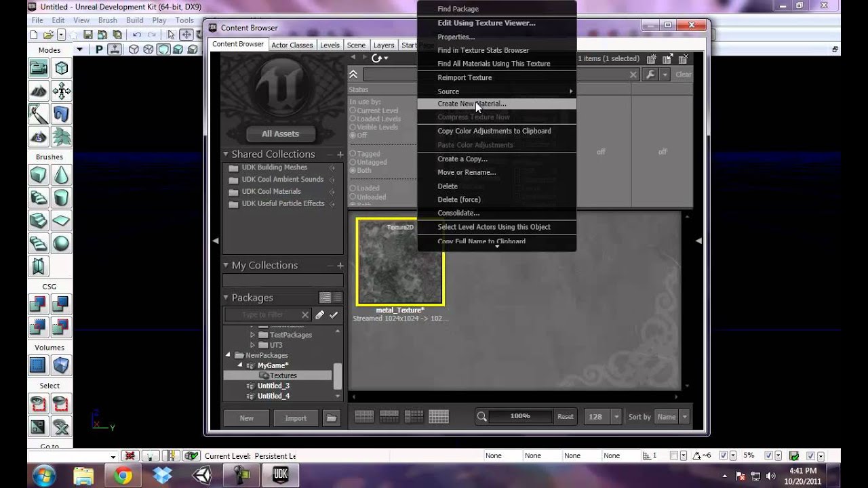This screenshot has width=868, height=488.
Task: Create a Curved staircase brush
Action: click(38, 198)
